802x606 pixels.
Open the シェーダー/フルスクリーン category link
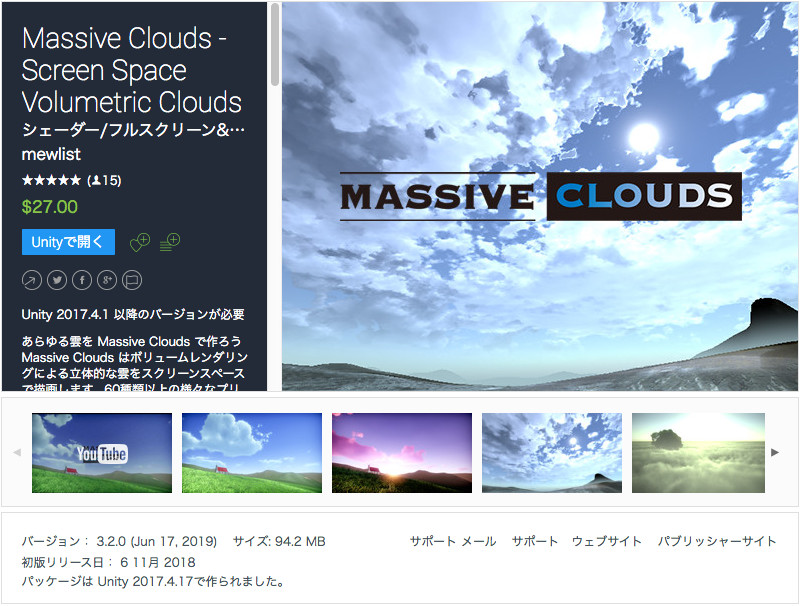(133, 130)
